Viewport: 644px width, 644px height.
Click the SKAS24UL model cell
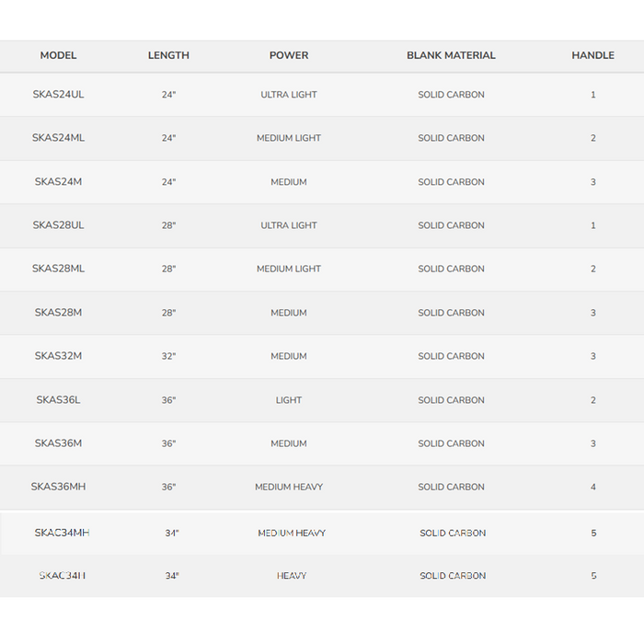point(58,95)
